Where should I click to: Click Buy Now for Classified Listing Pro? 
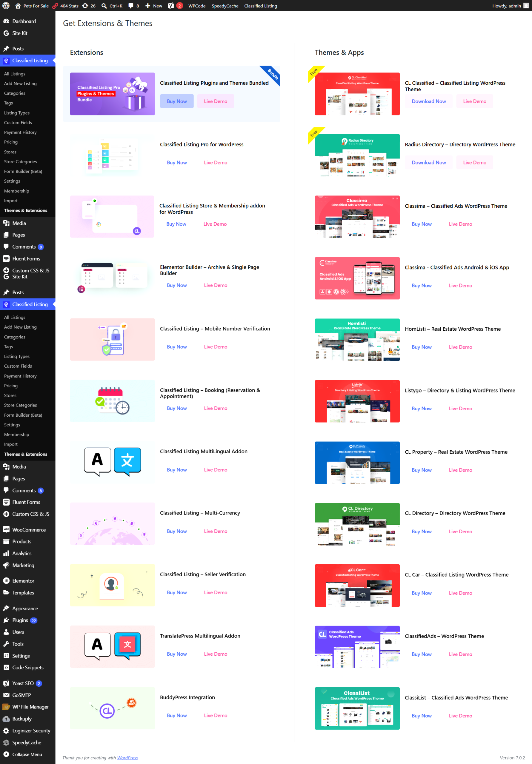[177, 162]
